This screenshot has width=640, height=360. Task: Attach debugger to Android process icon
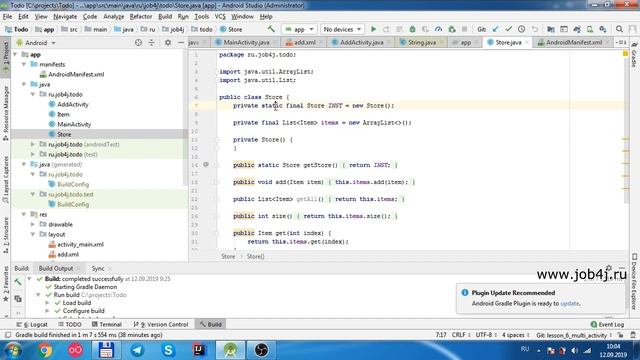[x=451, y=29]
